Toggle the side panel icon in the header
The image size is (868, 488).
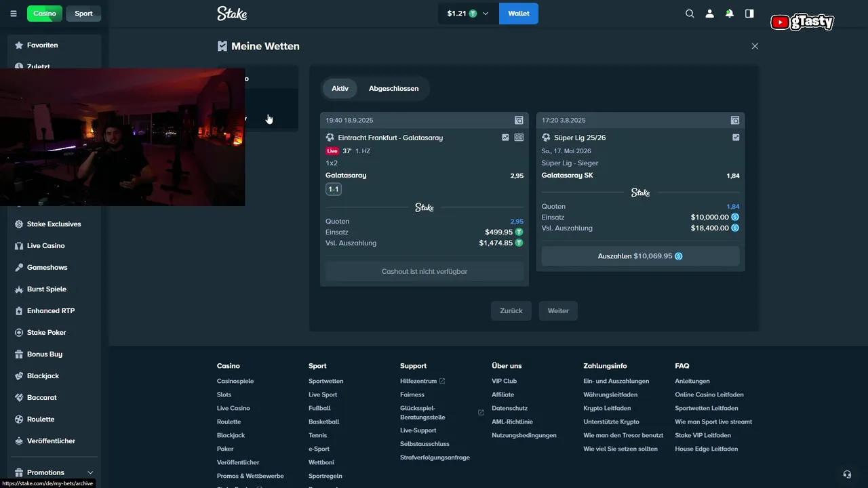point(749,14)
